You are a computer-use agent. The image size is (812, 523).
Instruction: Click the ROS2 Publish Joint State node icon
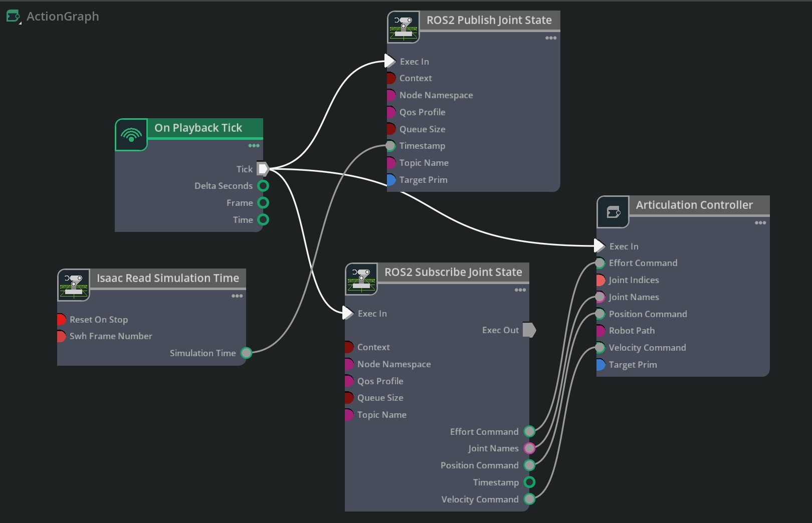coord(403,28)
